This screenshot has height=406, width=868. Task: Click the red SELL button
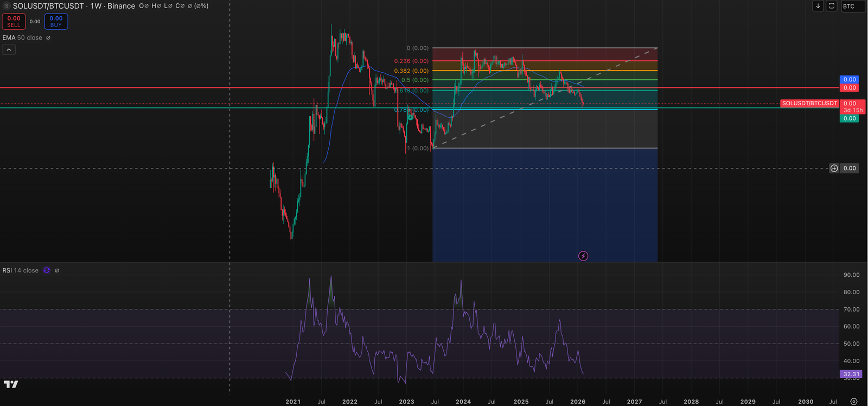14,22
